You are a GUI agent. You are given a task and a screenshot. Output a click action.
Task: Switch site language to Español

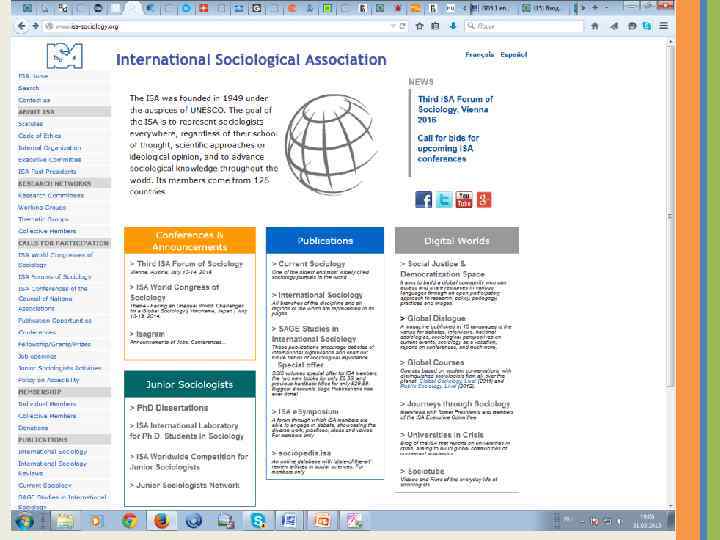[513, 55]
